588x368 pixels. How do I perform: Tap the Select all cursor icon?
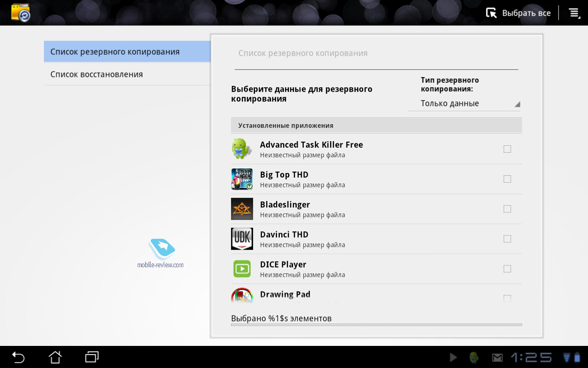492,13
